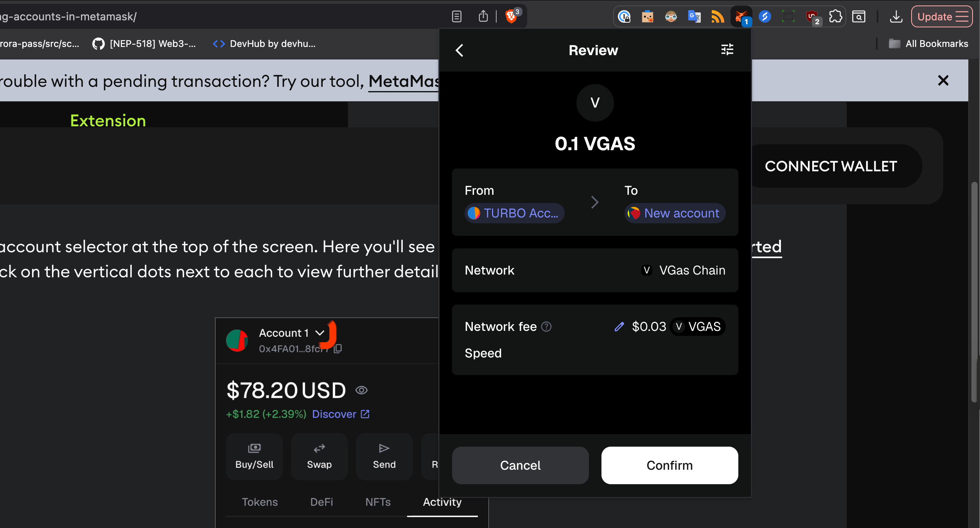Viewport: 980px width, 528px height.
Task: Select the VGAS fee token chip
Action: pos(698,327)
